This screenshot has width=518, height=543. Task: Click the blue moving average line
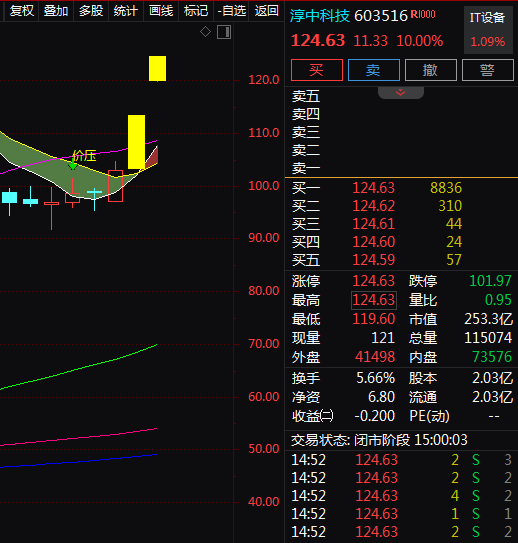click(80, 461)
